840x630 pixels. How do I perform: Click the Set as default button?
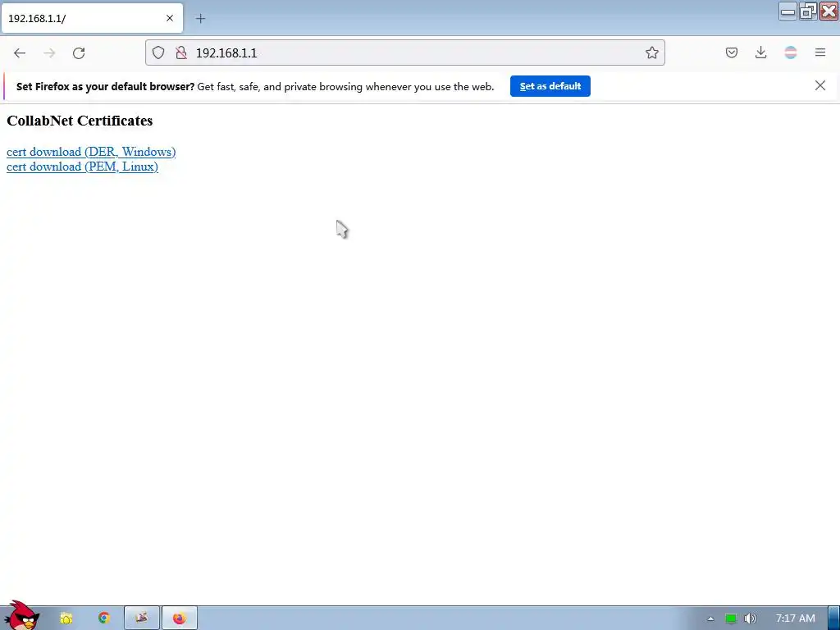point(550,86)
